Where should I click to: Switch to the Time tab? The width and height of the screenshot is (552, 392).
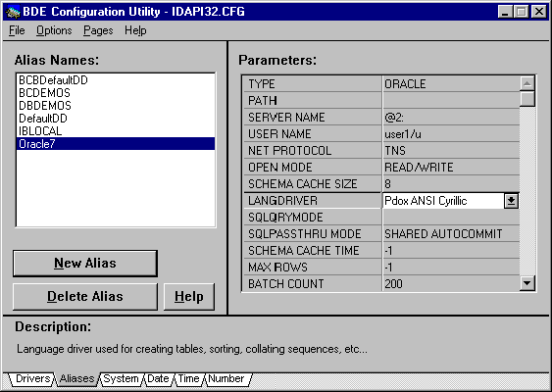[x=188, y=378]
